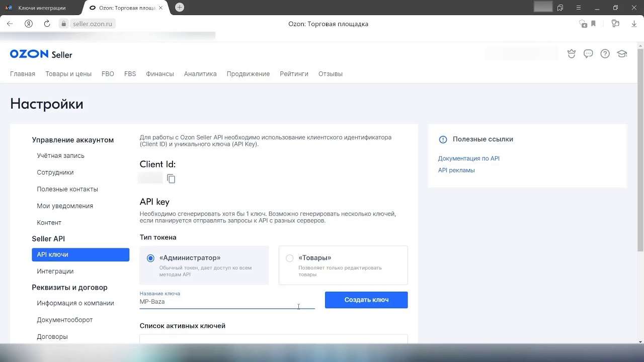The width and height of the screenshot is (644, 362).
Task: Select the «Товары» token type
Action: [343, 265]
